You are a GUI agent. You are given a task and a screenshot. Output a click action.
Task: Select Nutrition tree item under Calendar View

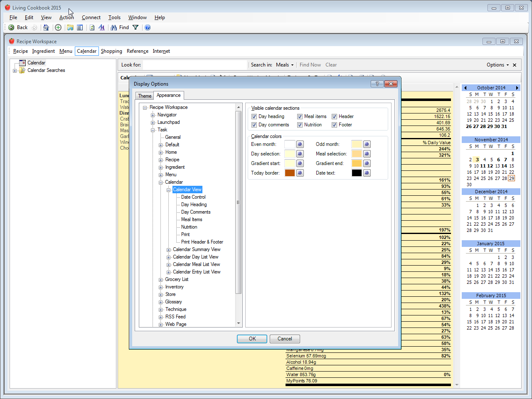[x=189, y=227]
